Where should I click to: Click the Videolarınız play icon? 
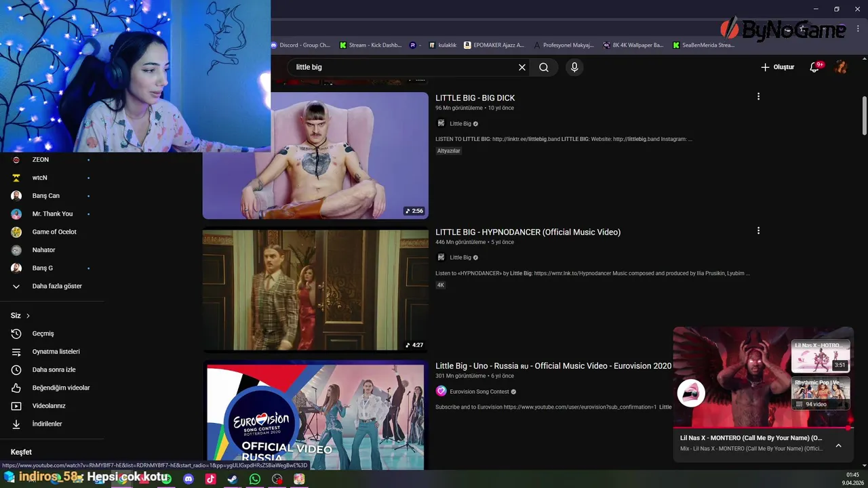point(16,406)
